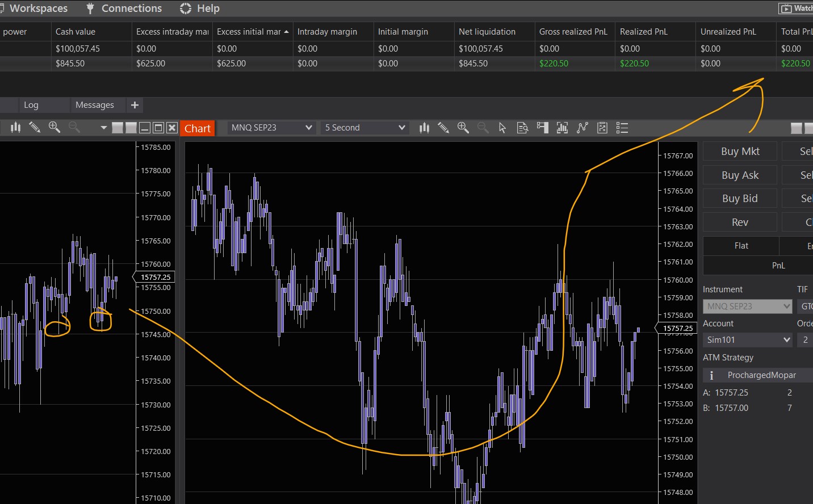The width and height of the screenshot is (813, 504).
Task: Add a new tab with plus button
Action: point(135,105)
